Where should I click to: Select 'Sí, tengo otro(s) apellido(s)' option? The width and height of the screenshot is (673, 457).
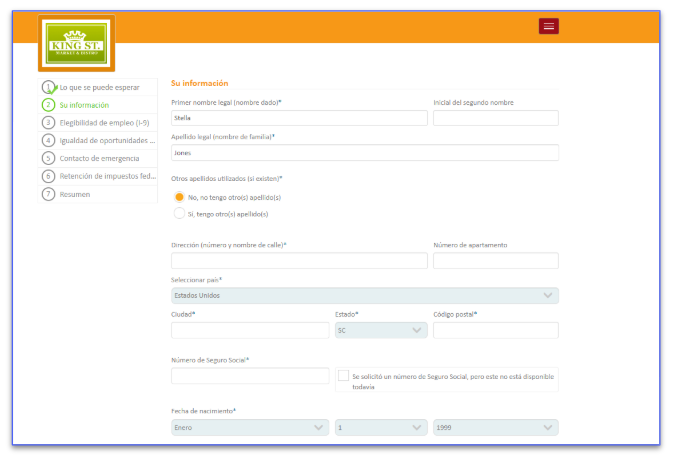pyautogui.click(x=180, y=213)
